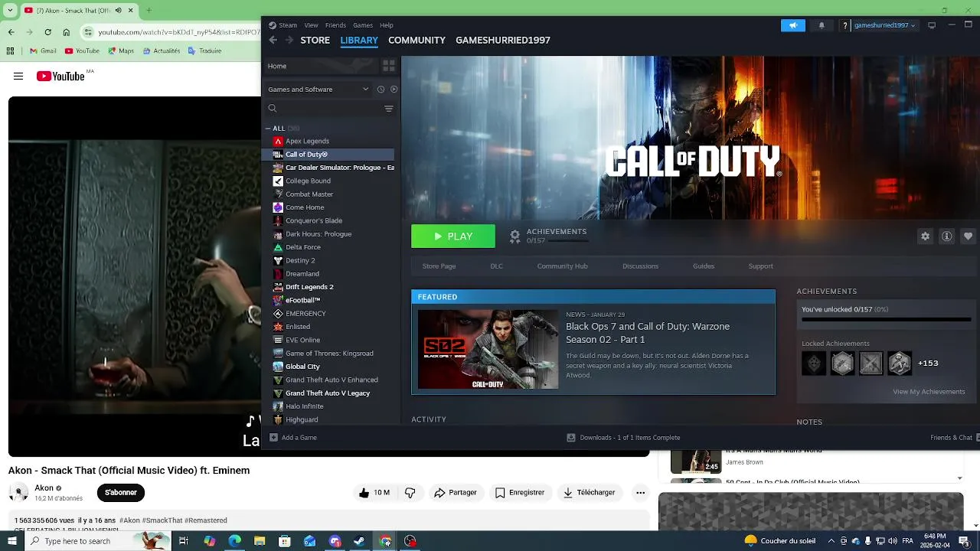The width and height of the screenshot is (980, 551).
Task: Switch to the COMMUNITY tab
Action: 416,40
